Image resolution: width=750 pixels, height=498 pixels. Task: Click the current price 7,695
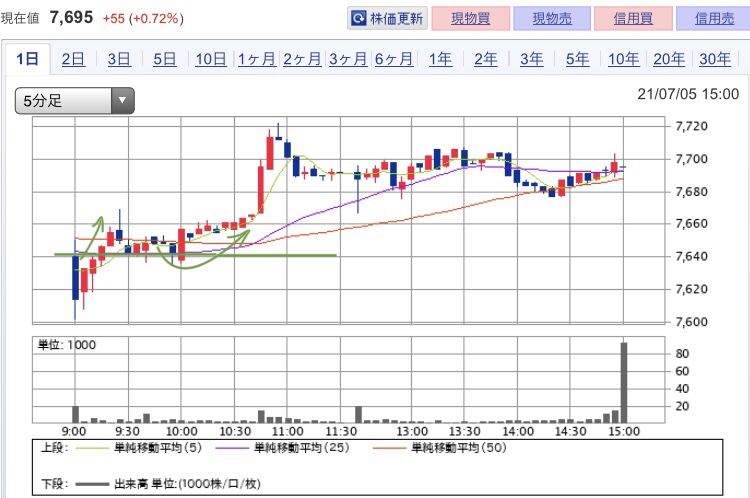click(71, 18)
